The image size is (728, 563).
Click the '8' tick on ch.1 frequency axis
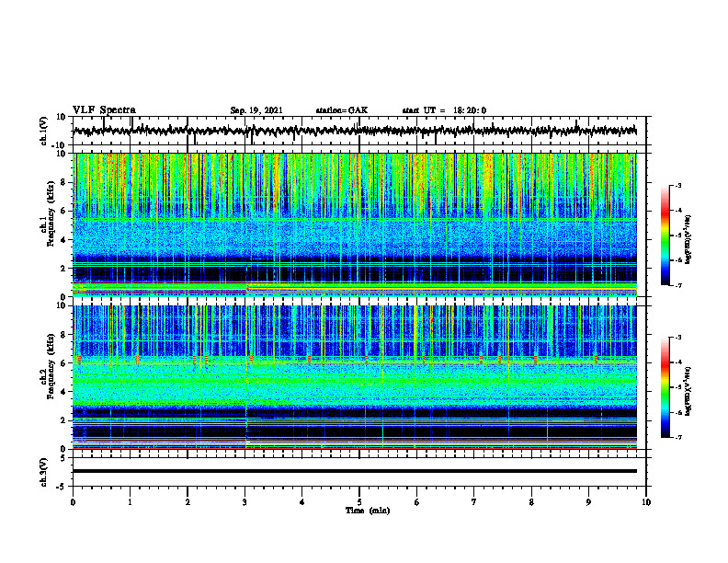64,182
